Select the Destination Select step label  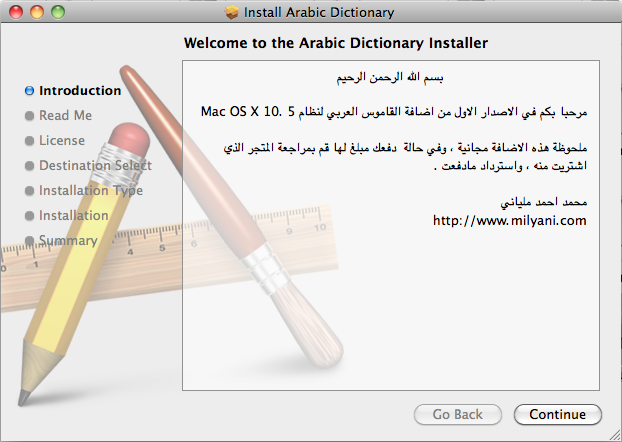(x=95, y=166)
